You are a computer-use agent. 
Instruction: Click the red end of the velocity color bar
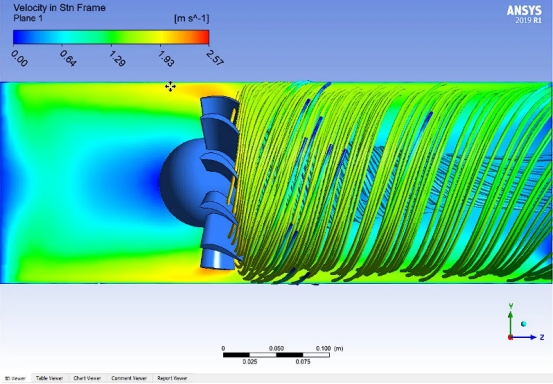(203, 37)
